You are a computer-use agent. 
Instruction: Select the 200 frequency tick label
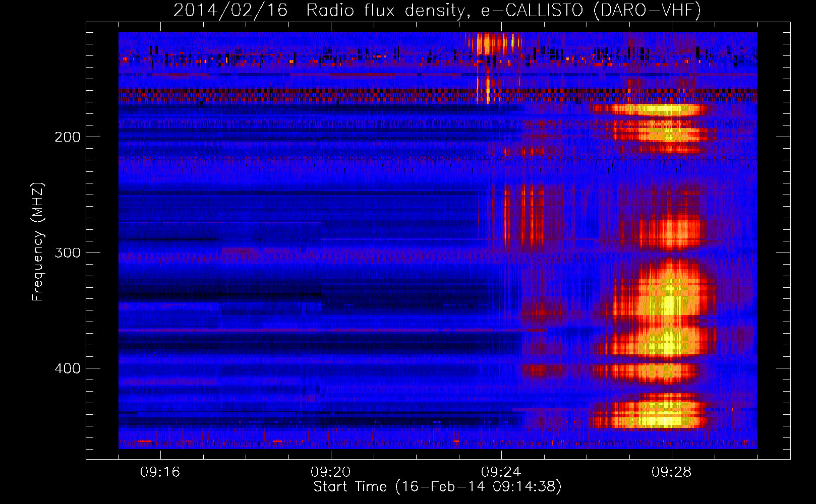(x=68, y=137)
